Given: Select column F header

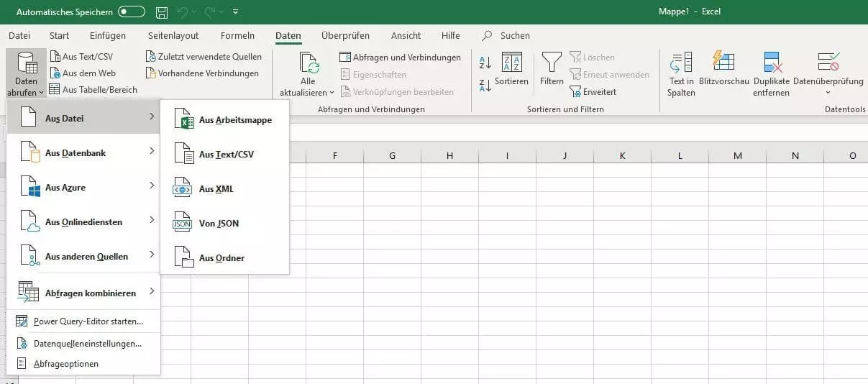Looking at the screenshot, I should click(334, 155).
